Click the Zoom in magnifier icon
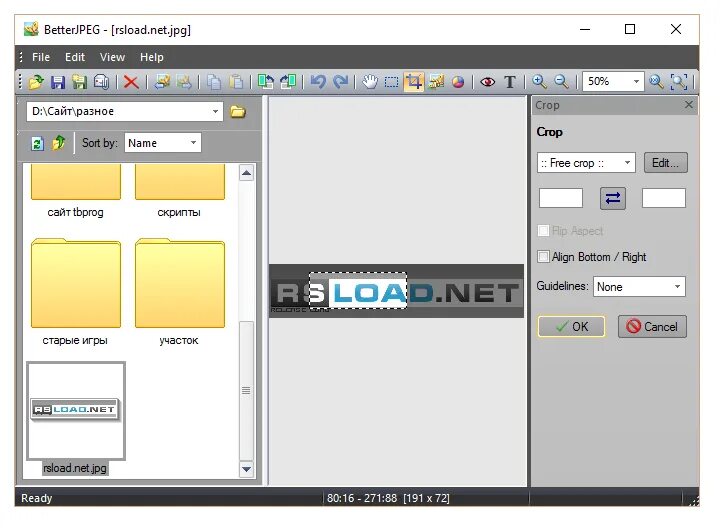721x532 pixels. [x=539, y=82]
